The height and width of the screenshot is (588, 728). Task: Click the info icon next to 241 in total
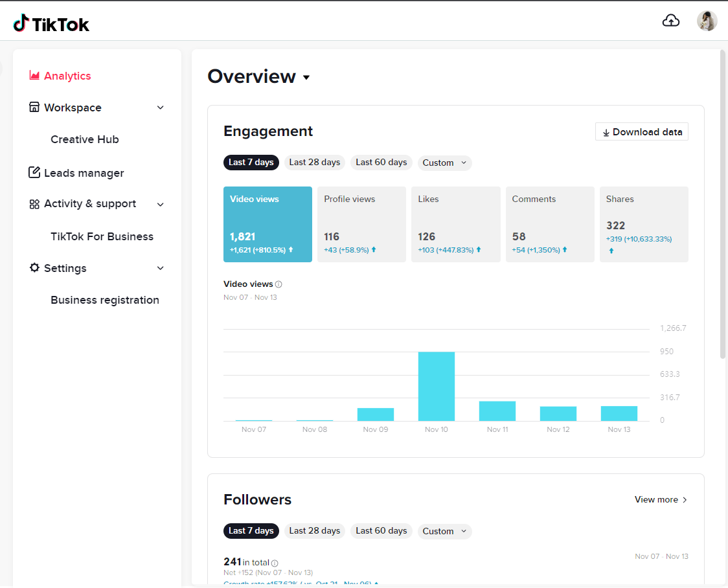point(275,563)
